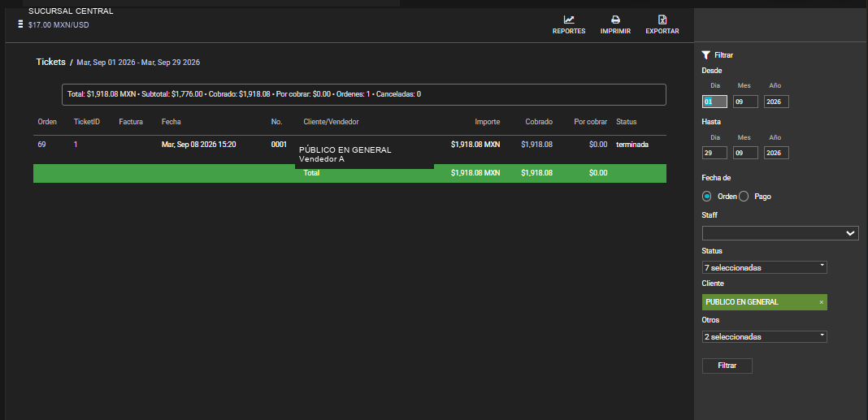Screen dimensions: 868x420
Task: Select the Orden radio button
Action: [707, 197]
